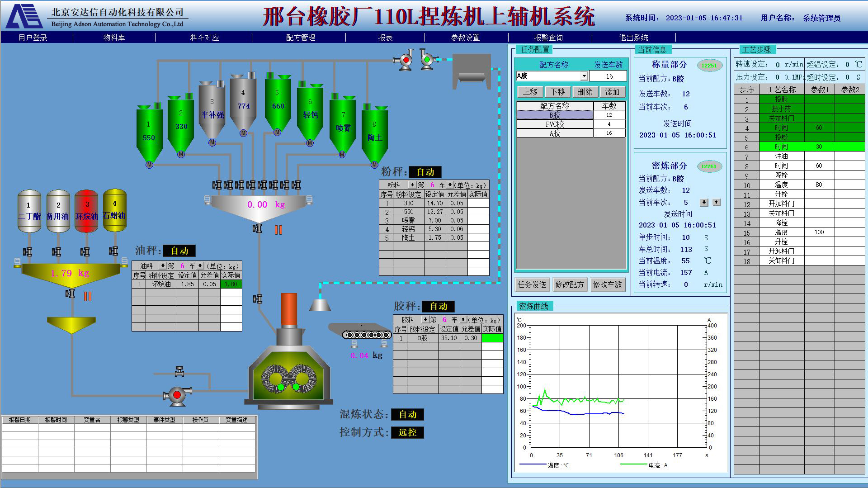Click the green 12251 indicator in 称量部分
The image size is (868, 488).
point(709,66)
